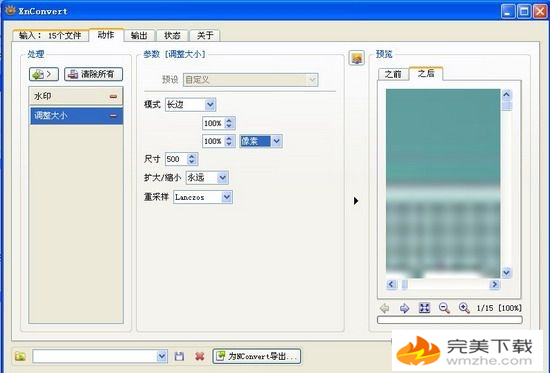Click the fit-to-window preview icon
Screen dimensions: 550x373
click(x=424, y=308)
